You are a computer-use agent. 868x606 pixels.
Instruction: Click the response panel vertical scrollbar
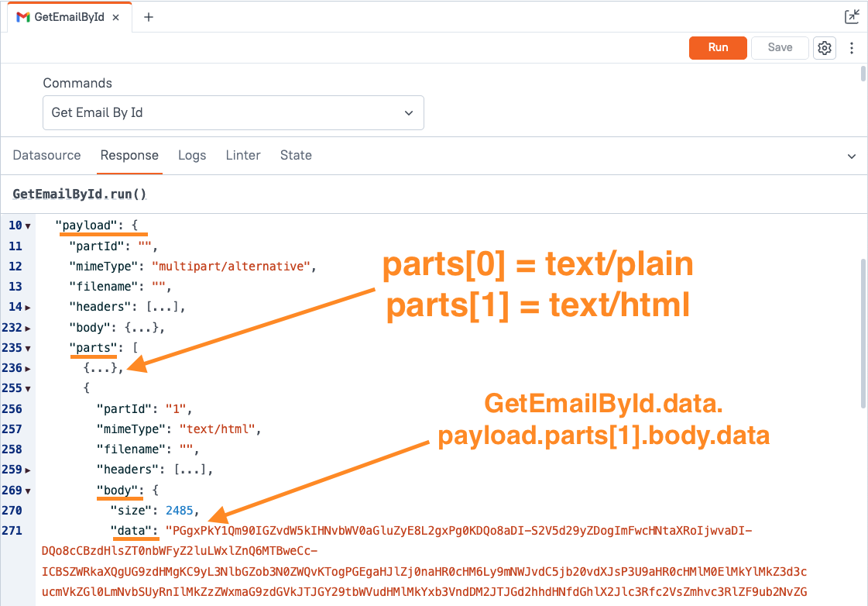[863, 333]
